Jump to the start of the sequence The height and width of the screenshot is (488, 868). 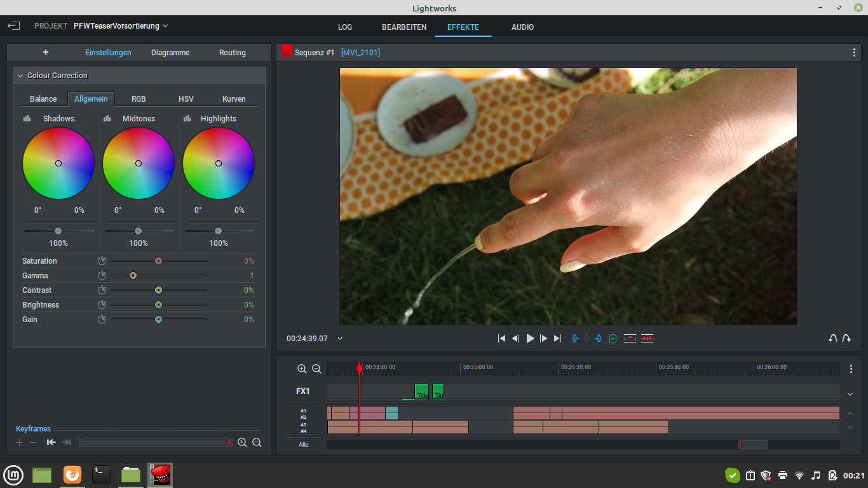click(x=501, y=339)
